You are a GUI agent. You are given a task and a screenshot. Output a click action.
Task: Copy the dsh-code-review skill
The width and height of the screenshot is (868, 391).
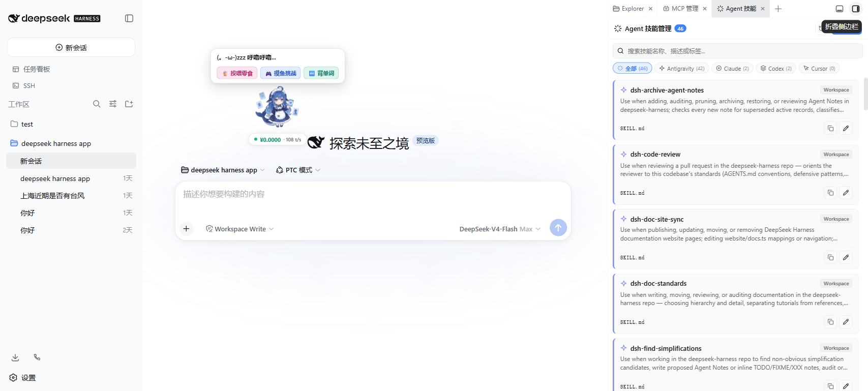click(830, 193)
